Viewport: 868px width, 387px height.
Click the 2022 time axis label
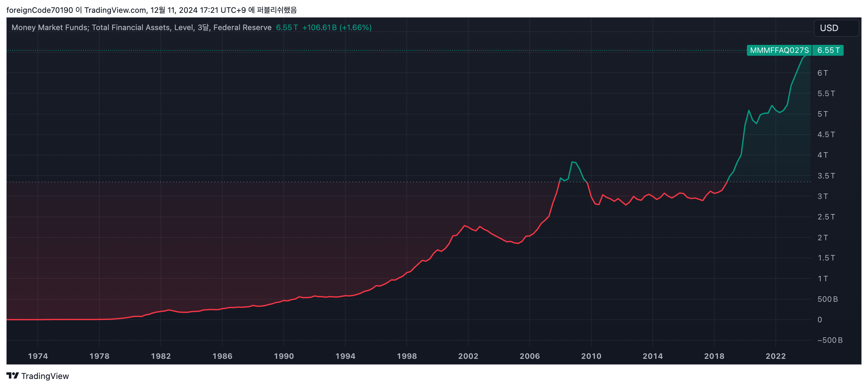[x=776, y=356]
